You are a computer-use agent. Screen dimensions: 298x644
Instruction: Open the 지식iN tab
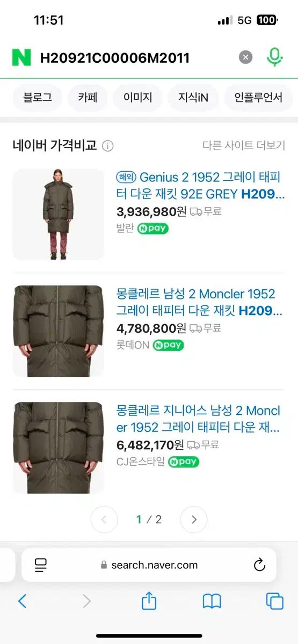(193, 98)
